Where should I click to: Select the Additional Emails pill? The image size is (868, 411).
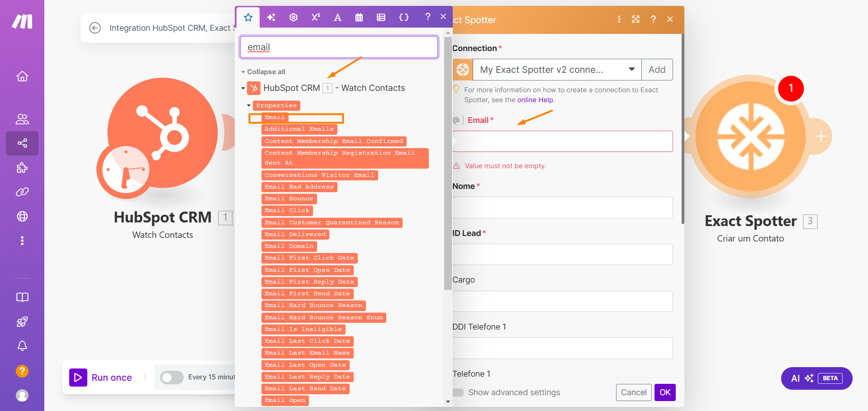click(299, 129)
